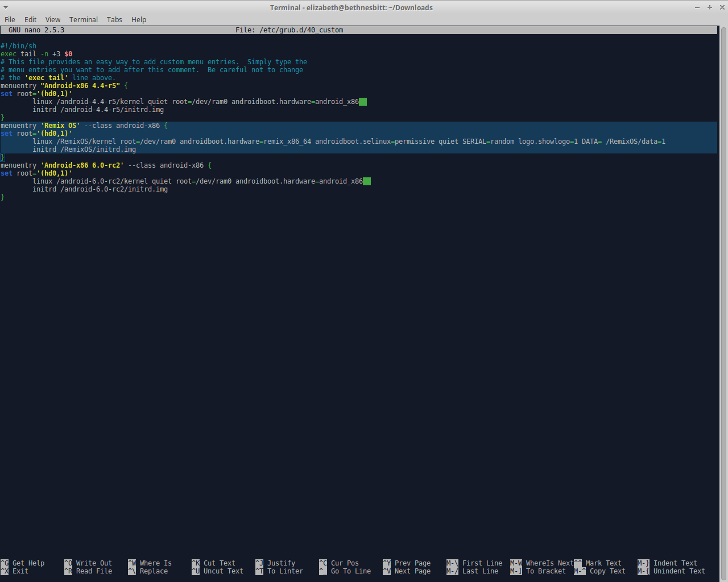
Task: Maximize the Terminal window
Action: coord(710,7)
